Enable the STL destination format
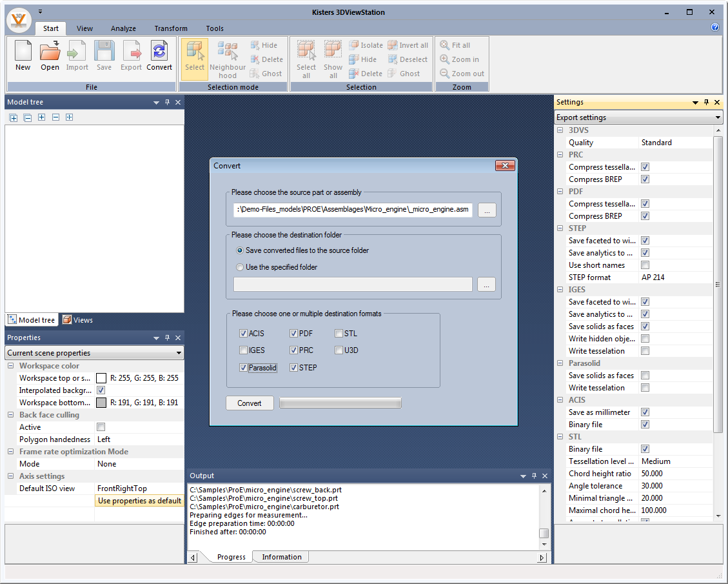This screenshot has height=584, width=728. click(339, 334)
